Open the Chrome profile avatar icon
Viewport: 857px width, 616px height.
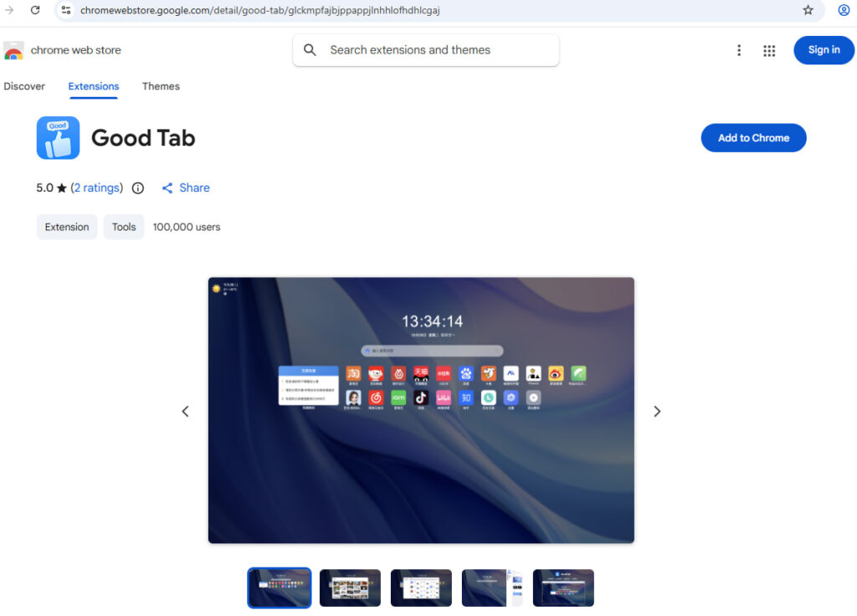(x=844, y=10)
